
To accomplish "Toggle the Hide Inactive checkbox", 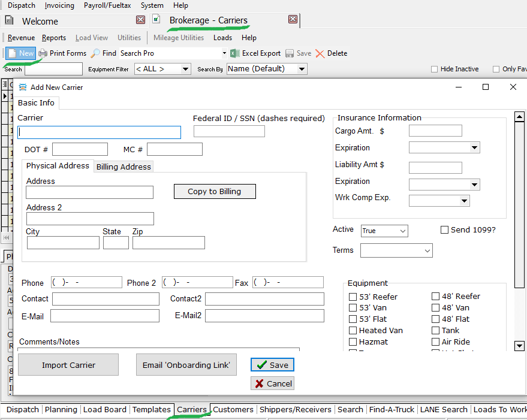I will 434,70.
